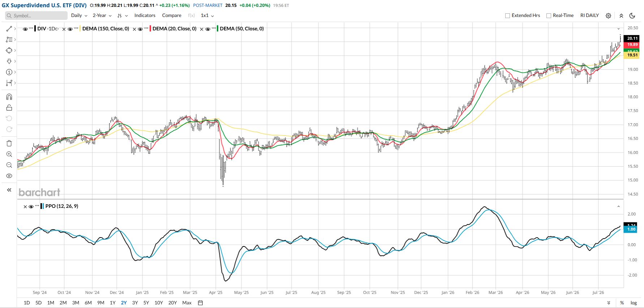
Task: Enable the Extended Hrs checkbox
Action: tap(507, 16)
